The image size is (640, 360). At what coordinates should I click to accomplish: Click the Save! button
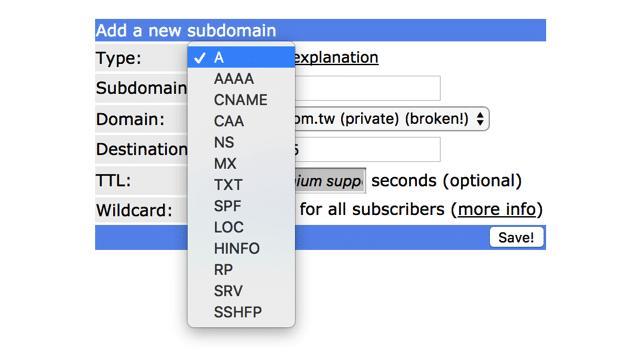[516, 238]
